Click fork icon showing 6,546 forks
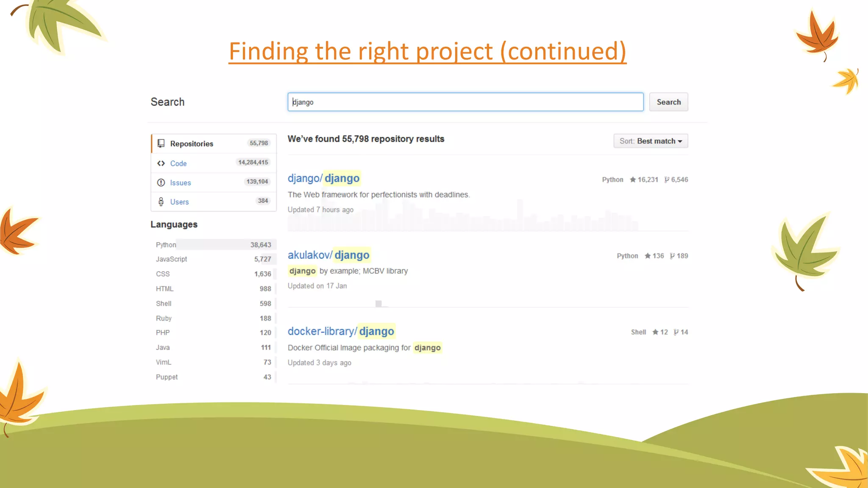 (667, 180)
